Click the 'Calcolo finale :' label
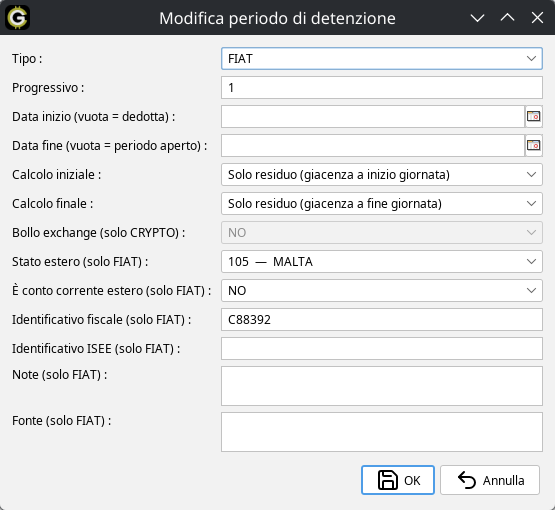This screenshot has width=555, height=510. pos(52,204)
